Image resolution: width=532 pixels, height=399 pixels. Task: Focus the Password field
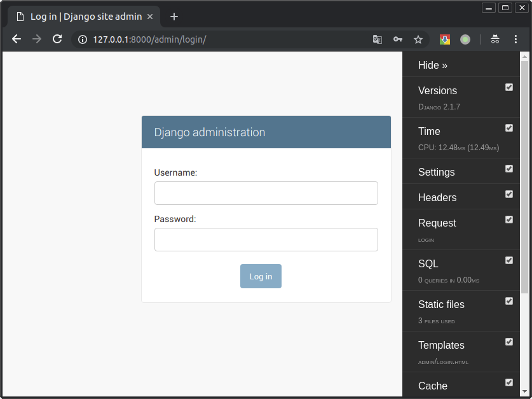266,240
